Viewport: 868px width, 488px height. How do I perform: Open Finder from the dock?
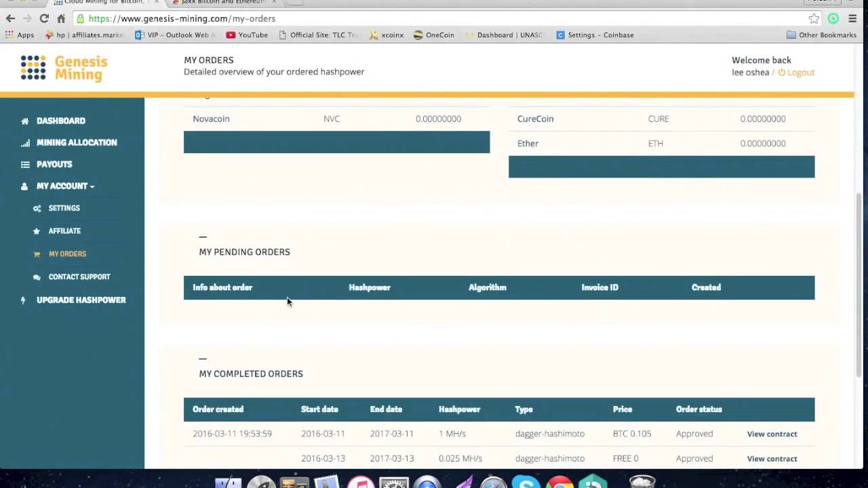[229, 483]
